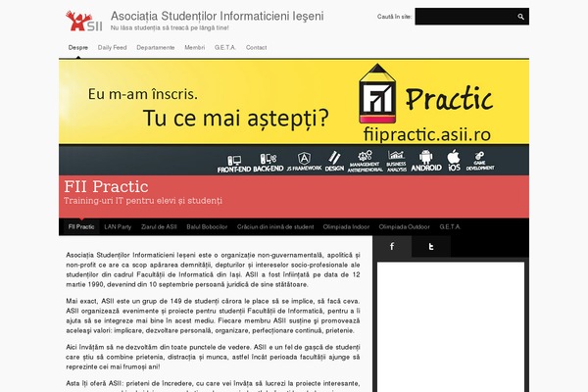This screenshot has width=588, height=392.
Task: Select the Balul Bobocilor tab
Action: (207, 227)
